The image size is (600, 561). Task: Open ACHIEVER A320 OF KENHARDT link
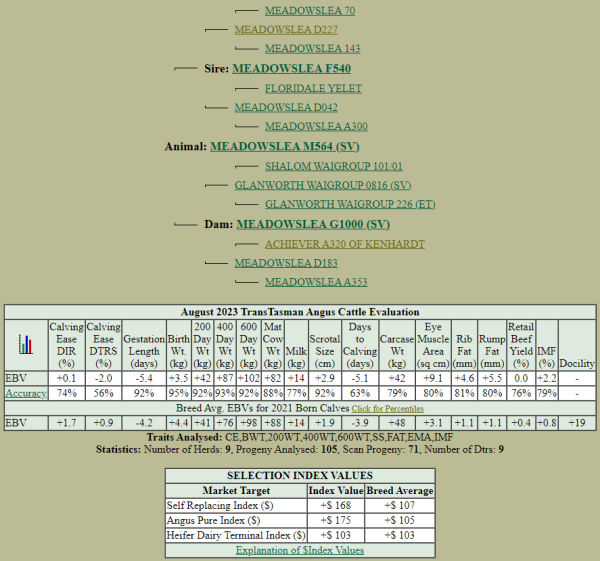345,244
